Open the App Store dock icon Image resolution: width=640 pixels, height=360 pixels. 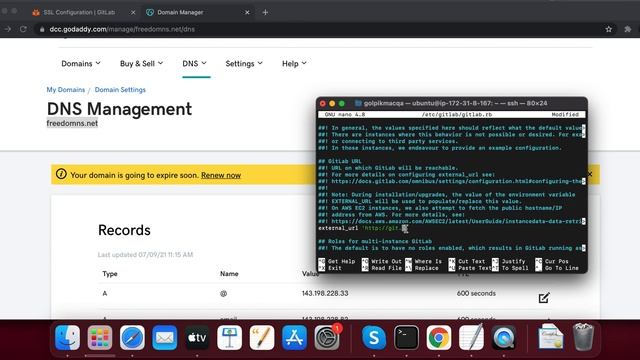click(294, 338)
